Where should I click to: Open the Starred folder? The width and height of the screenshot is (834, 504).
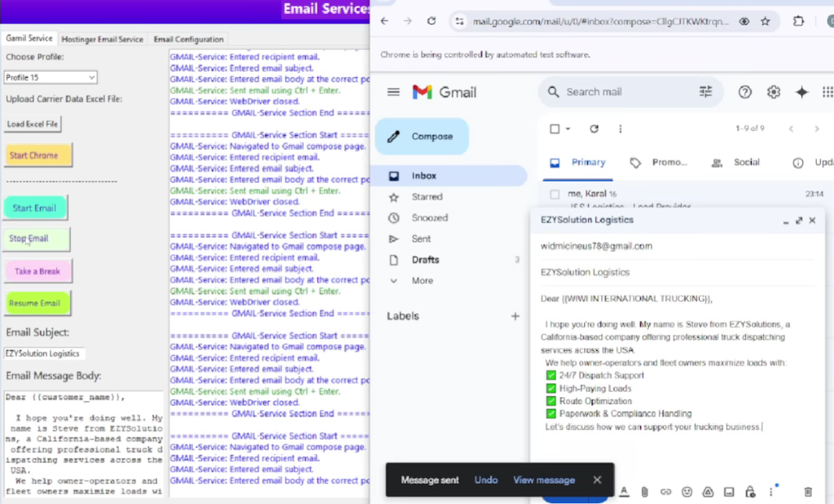[427, 197]
